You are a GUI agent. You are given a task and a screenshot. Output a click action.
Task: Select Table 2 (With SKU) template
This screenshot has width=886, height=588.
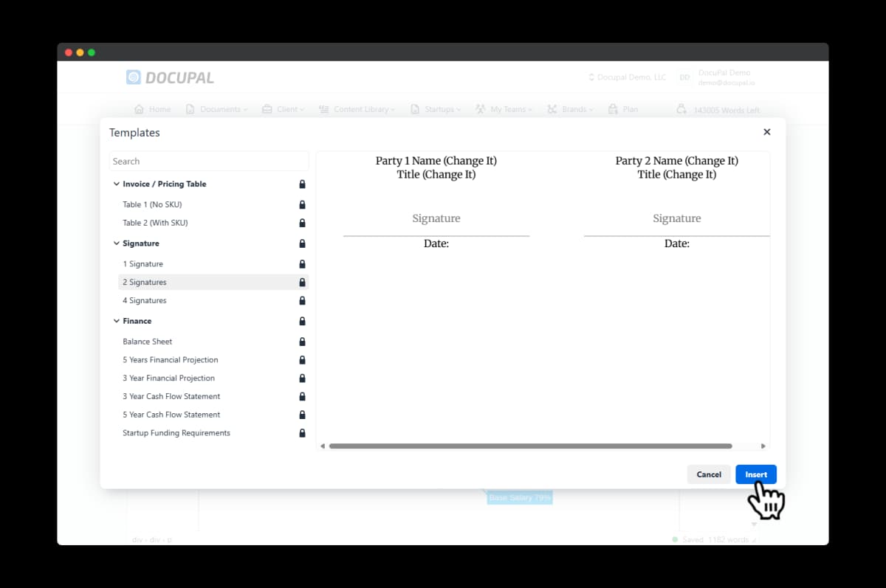click(x=155, y=223)
